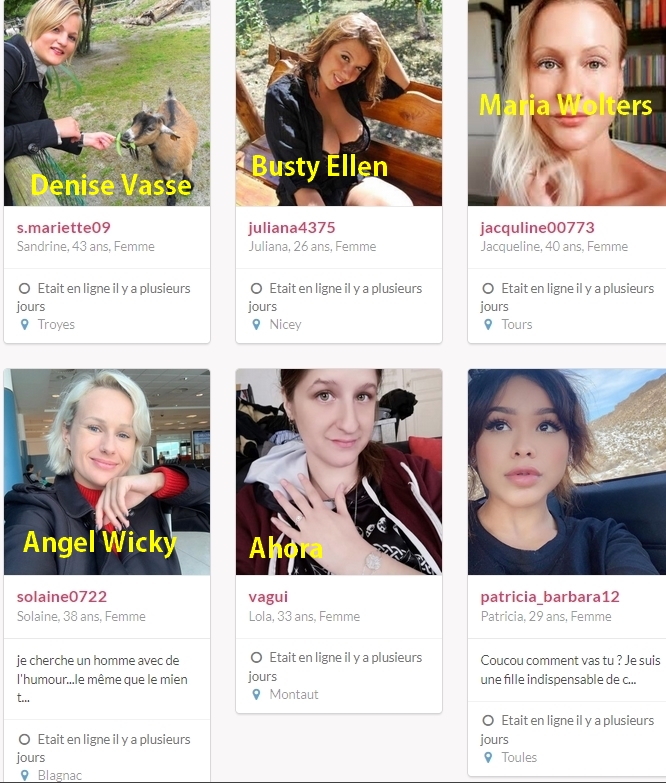Click the offline status circle on patricia_barbara12 card

point(488,721)
